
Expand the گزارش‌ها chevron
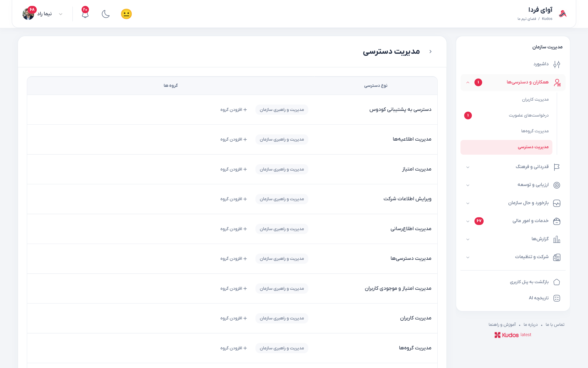(x=468, y=239)
